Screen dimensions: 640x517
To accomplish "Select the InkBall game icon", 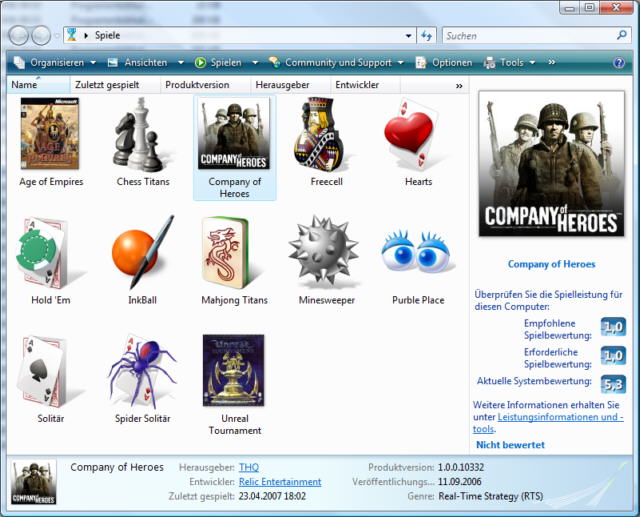I will (x=143, y=251).
